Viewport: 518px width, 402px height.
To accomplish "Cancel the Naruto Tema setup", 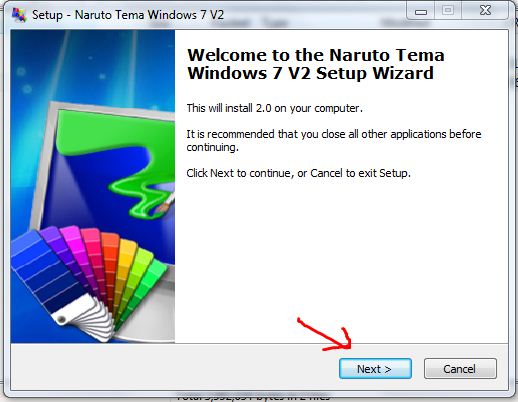I will (x=460, y=369).
